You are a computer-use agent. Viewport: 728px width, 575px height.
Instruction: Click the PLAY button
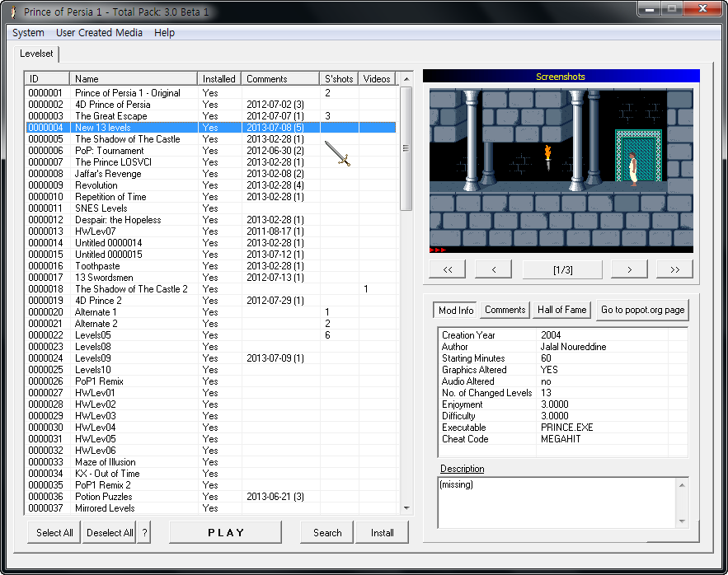point(226,532)
